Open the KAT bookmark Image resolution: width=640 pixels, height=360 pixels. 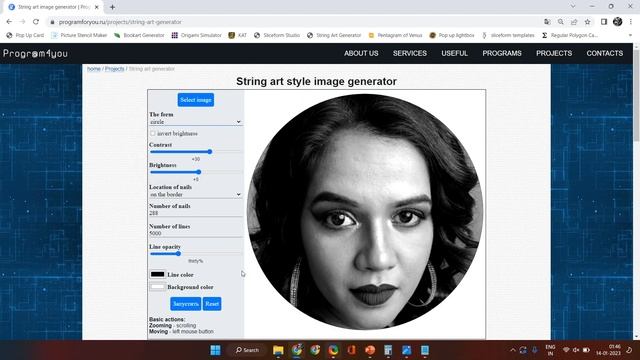(x=238, y=36)
